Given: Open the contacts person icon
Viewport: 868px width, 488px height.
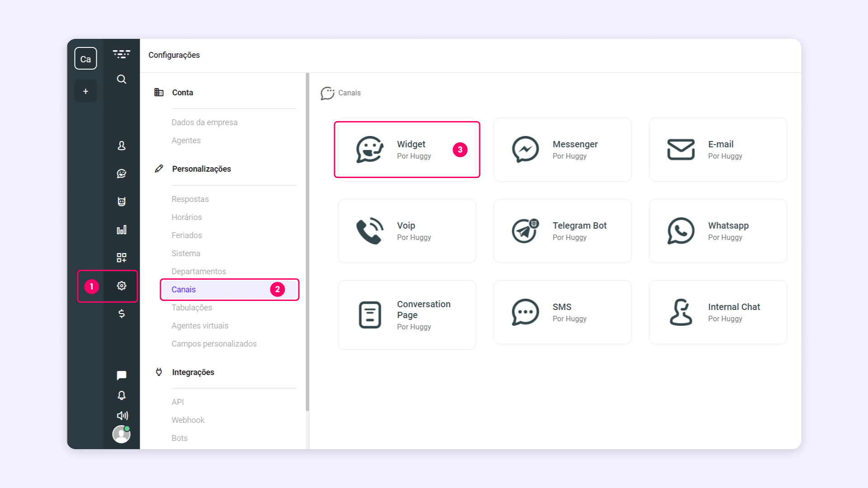Looking at the screenshot, I should pyautogui.click(x=122, y=145).
